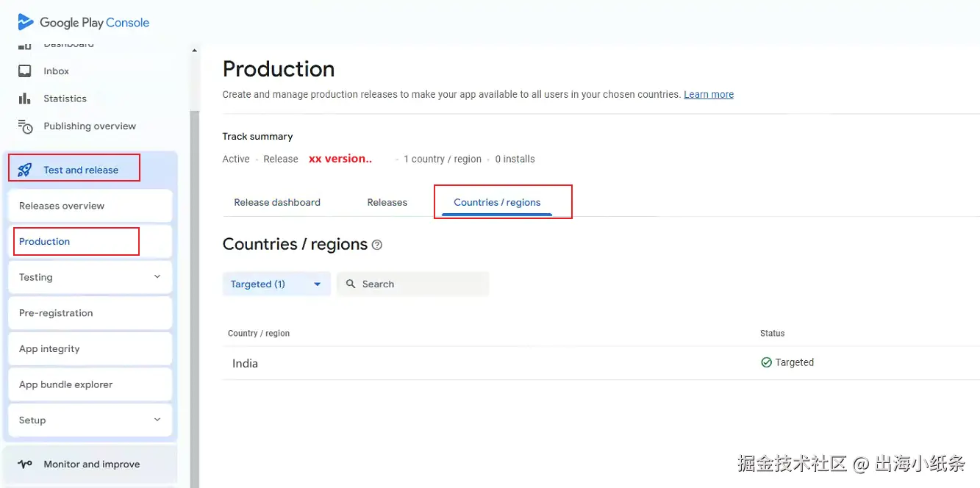The image size is (980, 488).
Task: Click the Statistics bar chart icon
Action: [x=25, y=98]
